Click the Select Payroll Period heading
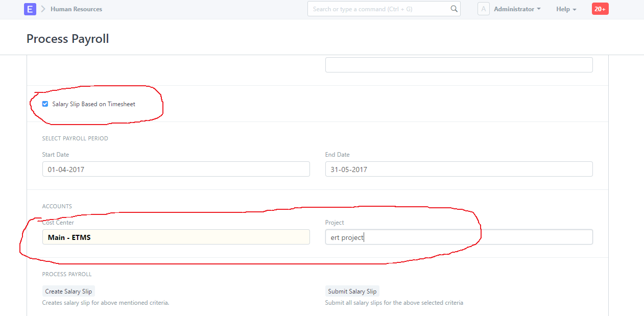 75,138
